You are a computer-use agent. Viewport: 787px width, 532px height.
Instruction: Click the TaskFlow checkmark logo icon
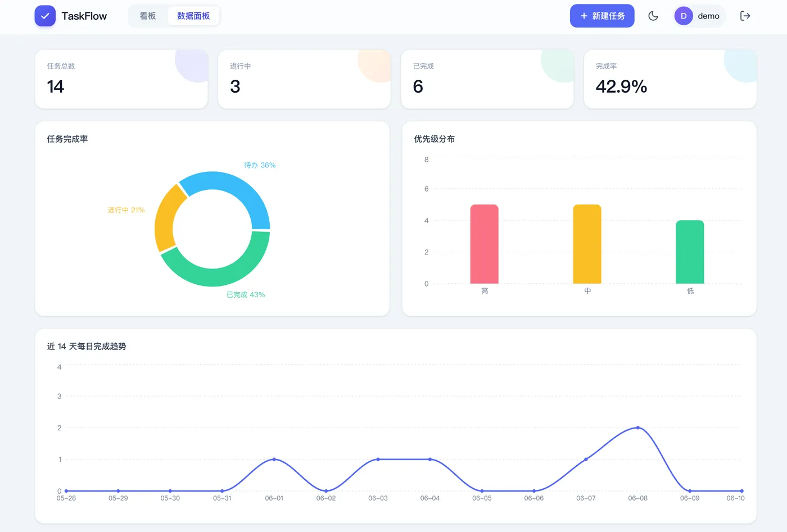(x=45, y=16)
